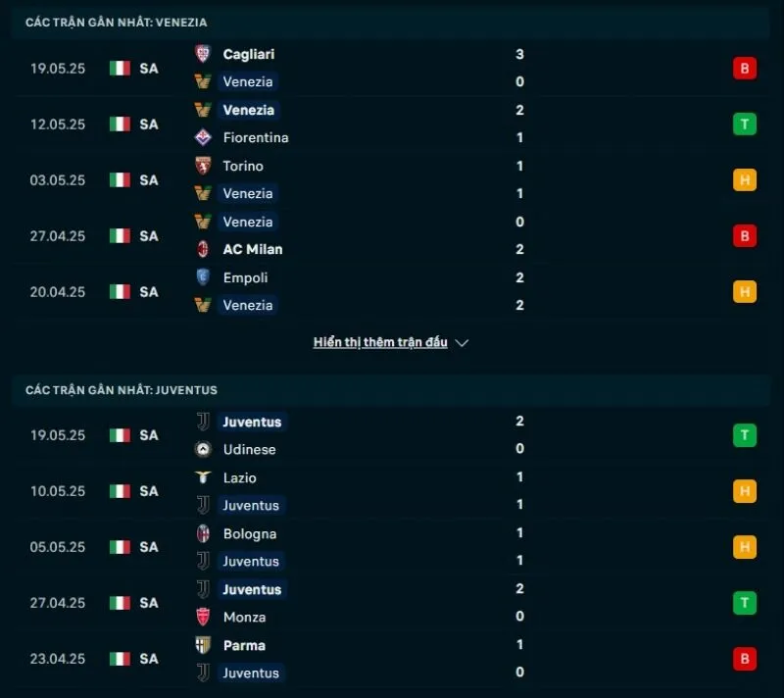Toggle the green T result badge for Venezia-Fiorentina
Viewport: 784px width, 698px height.
coord(745,125)
